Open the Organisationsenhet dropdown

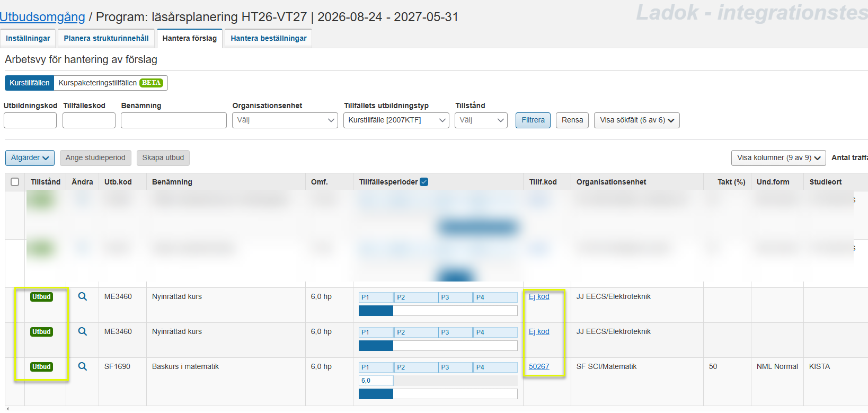285,120
